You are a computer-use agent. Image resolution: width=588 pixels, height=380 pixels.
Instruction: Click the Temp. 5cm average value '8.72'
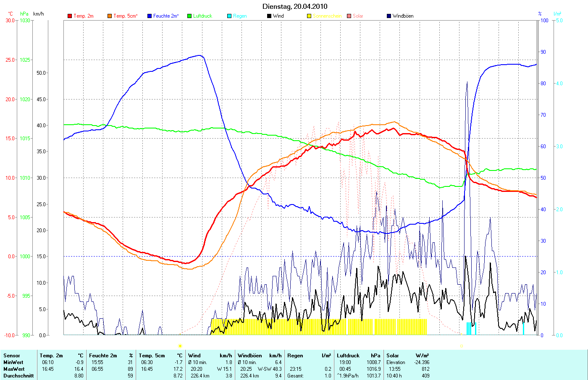[x=178, y=376]
